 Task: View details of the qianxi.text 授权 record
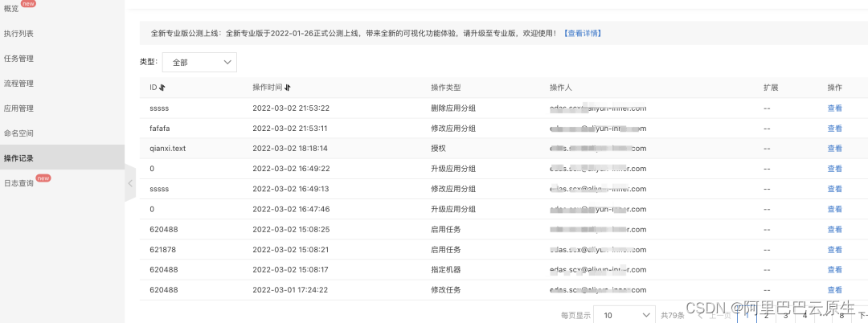(x=835, y=149)
